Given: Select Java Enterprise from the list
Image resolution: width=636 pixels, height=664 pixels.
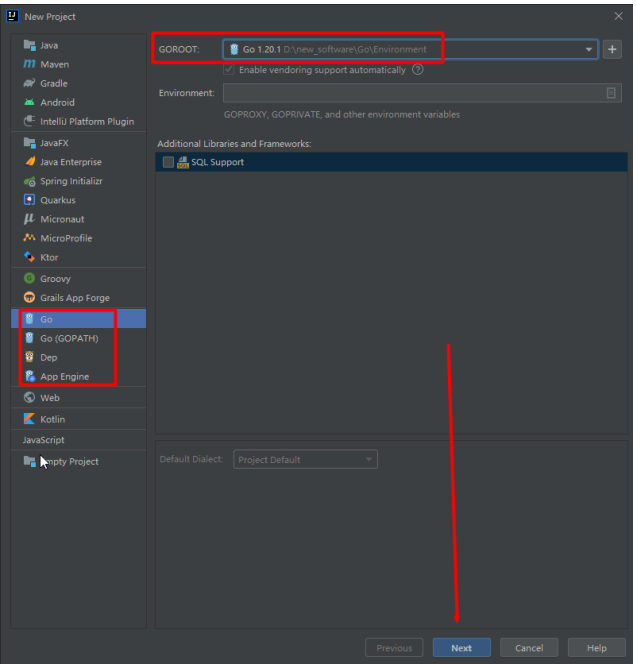Looking at the screenshot, I should point(78,162).
